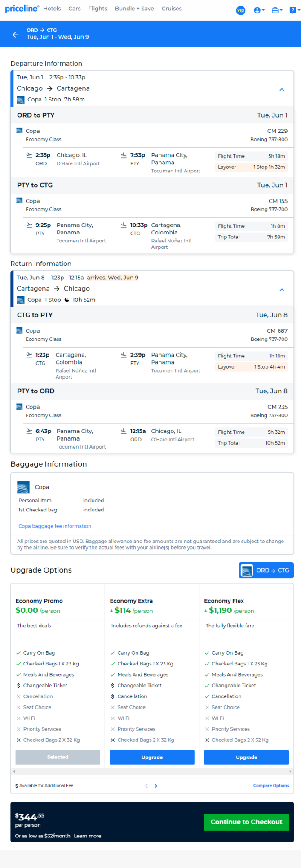Click the back arrow in blue header
Screen dimensions: 301x868
pyautogui.click(x=16, y=35)
